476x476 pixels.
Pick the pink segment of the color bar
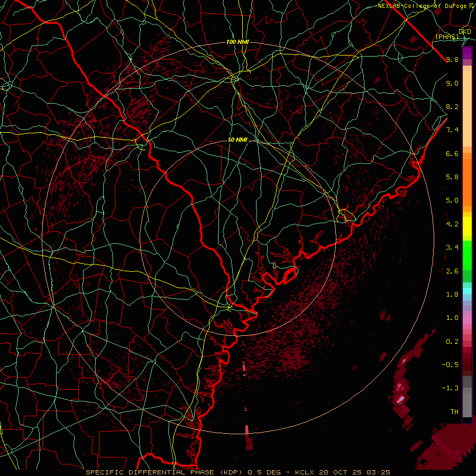467,321
